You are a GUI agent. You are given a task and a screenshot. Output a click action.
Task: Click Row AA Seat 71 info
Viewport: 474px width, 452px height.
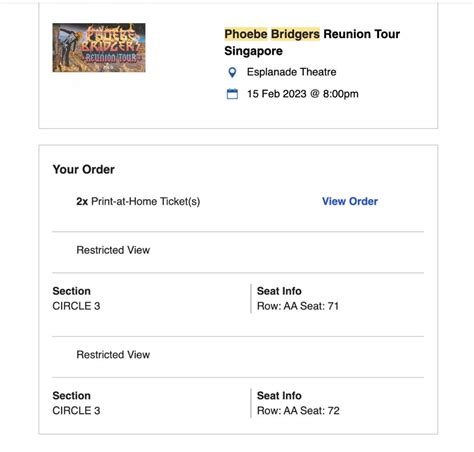(x=298, y=306)
